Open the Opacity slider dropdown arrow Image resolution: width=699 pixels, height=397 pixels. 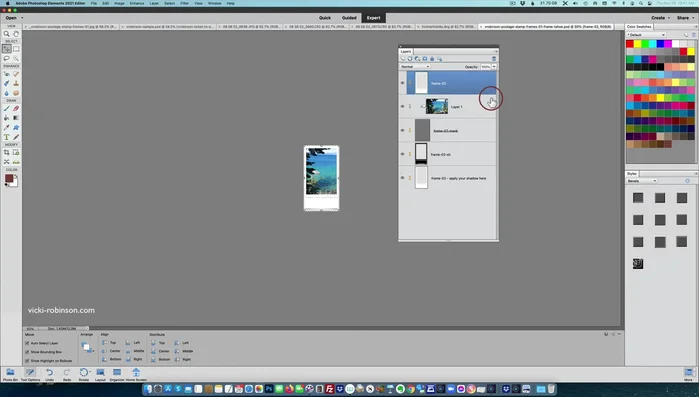pos(494,66)
